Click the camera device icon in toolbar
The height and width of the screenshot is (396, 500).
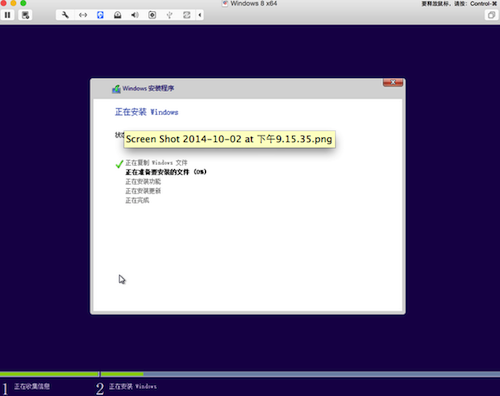(152, 15)
